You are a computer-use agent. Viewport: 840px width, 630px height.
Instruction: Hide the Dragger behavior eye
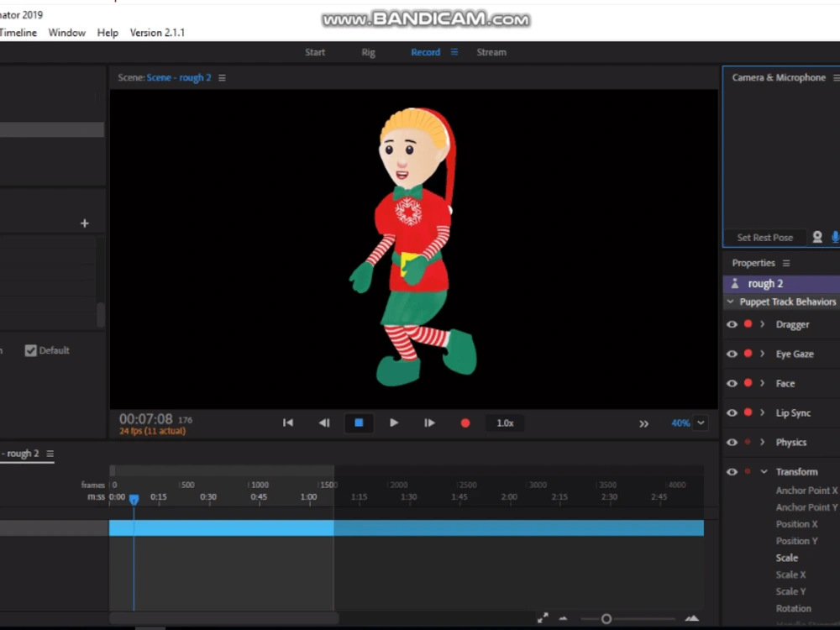click(x=732, y=324)
